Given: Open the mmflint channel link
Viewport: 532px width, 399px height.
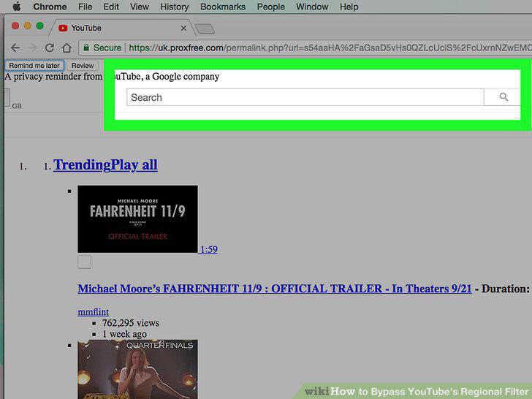Looking at the screenshot, I should pyautogui.click(x=94, y=312).
